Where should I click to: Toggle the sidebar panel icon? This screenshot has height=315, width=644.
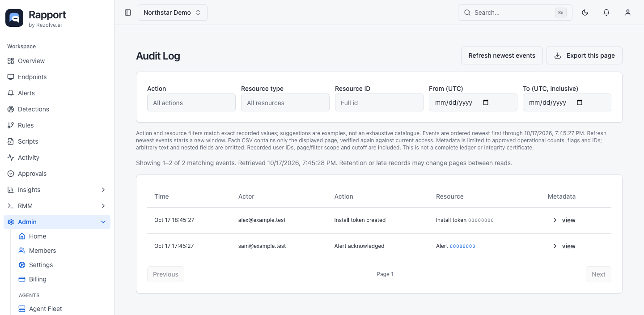pyautogui.click(x=128, y=13)
